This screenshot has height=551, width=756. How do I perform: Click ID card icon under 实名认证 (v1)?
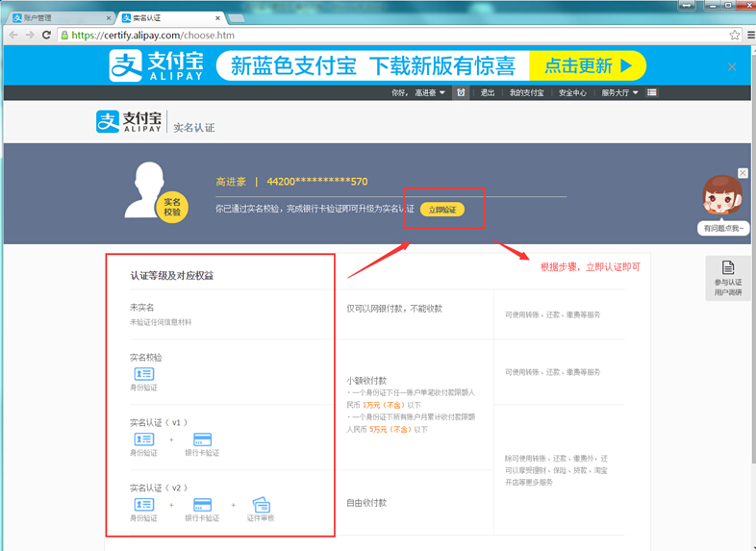pyautogui.click(x=143, y=439)
